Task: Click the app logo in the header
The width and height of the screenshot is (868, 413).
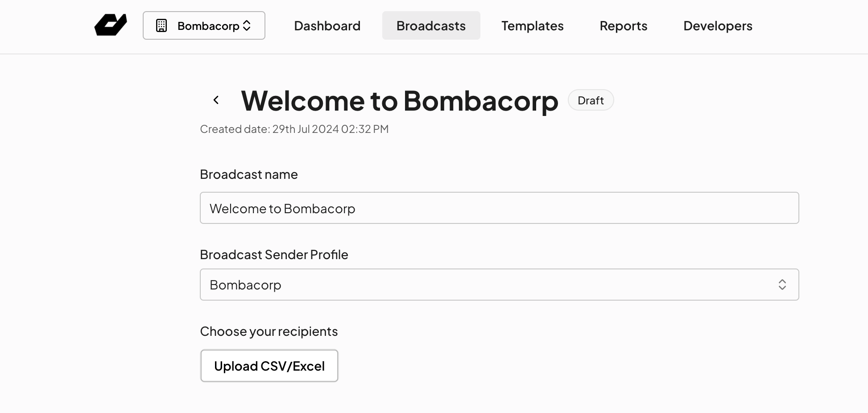Action: point(111,25)
